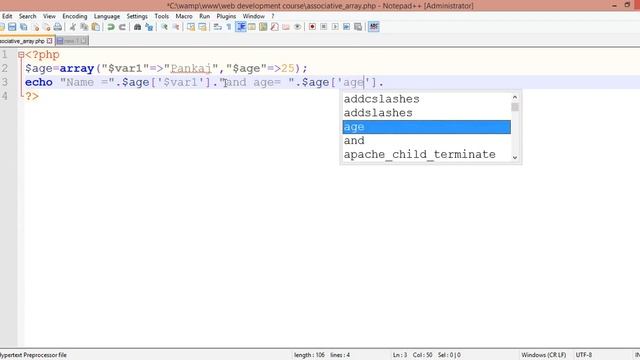Toggle Folder as Workspace icon
This screenshot has height=360, width=640.
[286, 27]
